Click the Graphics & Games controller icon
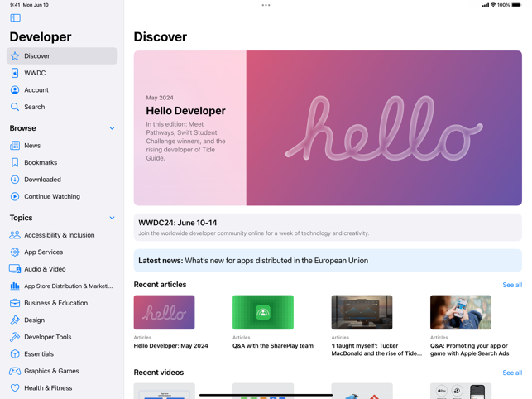Viewport: 532px width, 399px height. (15, 371)
